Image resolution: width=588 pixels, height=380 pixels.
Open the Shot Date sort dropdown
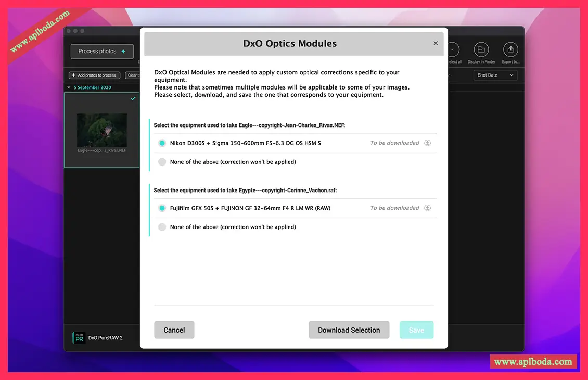tap(495, 75)
